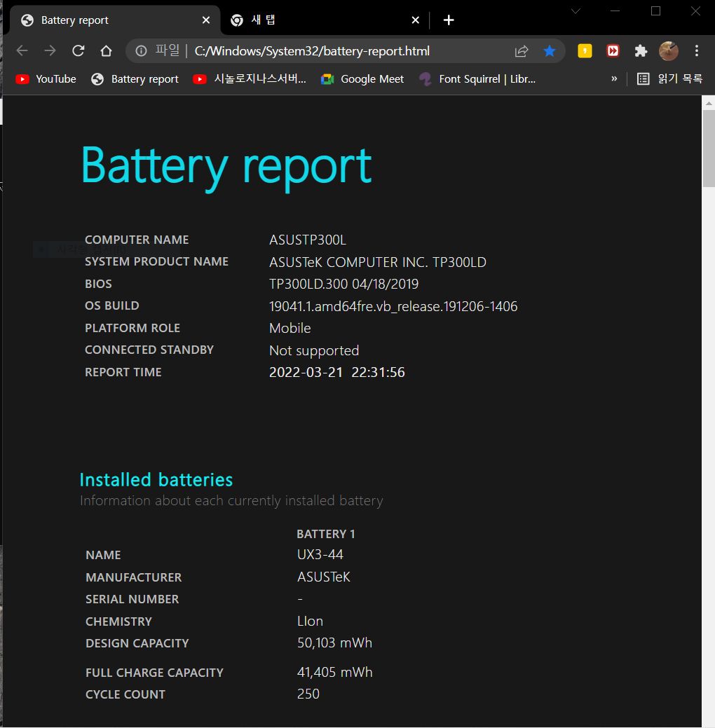Screen dimensions: 715x728
Task: Click the manufacturer value ASUSTeK
Action: pos(324,577)
